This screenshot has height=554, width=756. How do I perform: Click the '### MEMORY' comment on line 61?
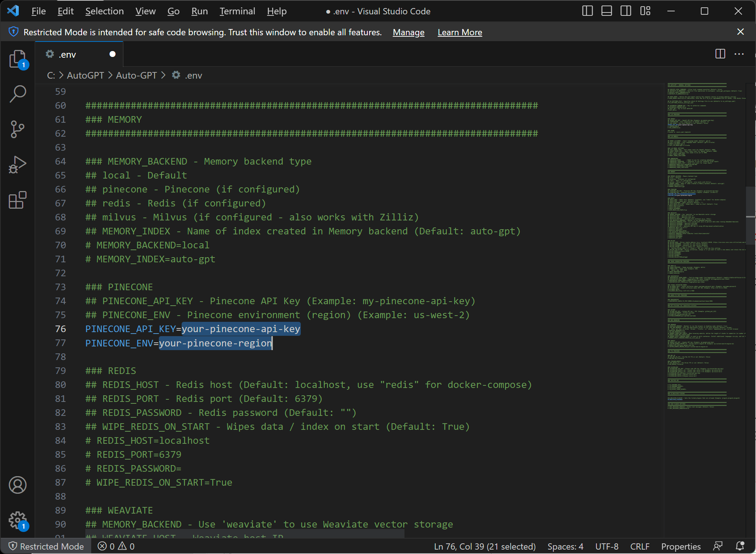(x=114, y=119)
